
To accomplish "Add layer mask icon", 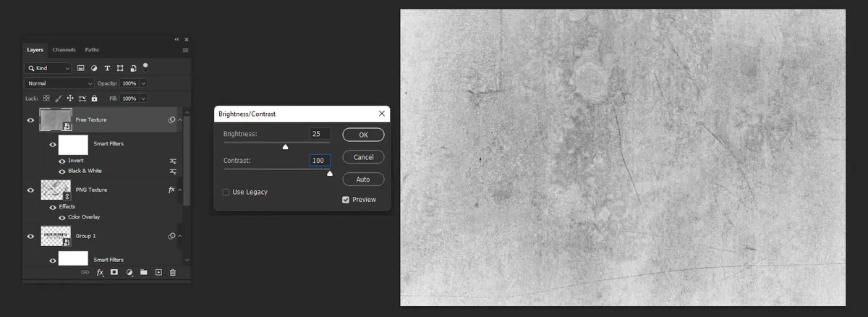I will pos(114,273).
